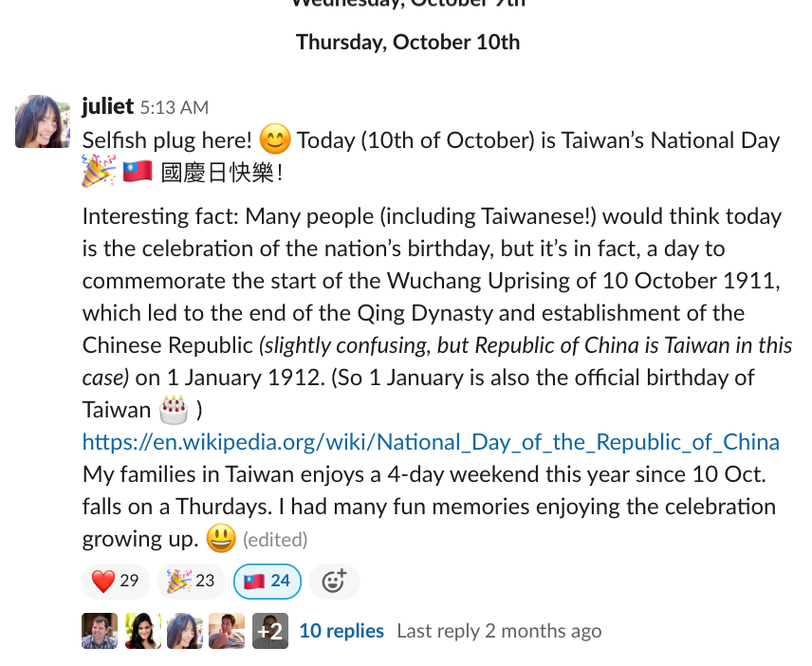
Task: Click the +2 more repliers avatar
Action: tap(270, 631)
